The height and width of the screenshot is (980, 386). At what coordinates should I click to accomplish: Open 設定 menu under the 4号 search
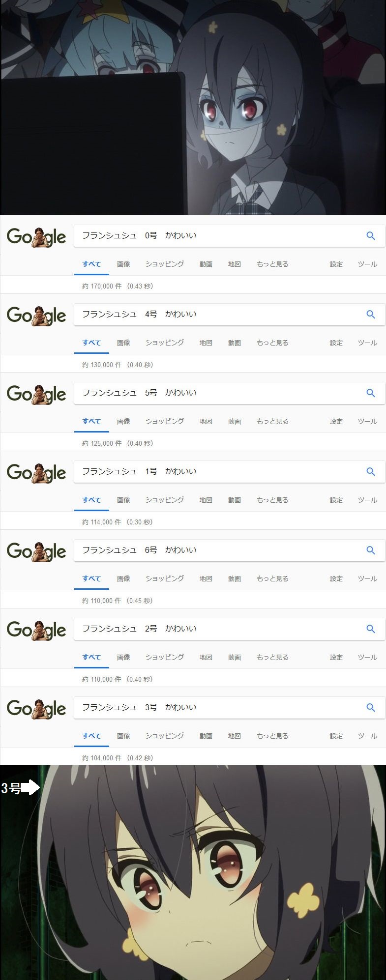click(336, 343)
